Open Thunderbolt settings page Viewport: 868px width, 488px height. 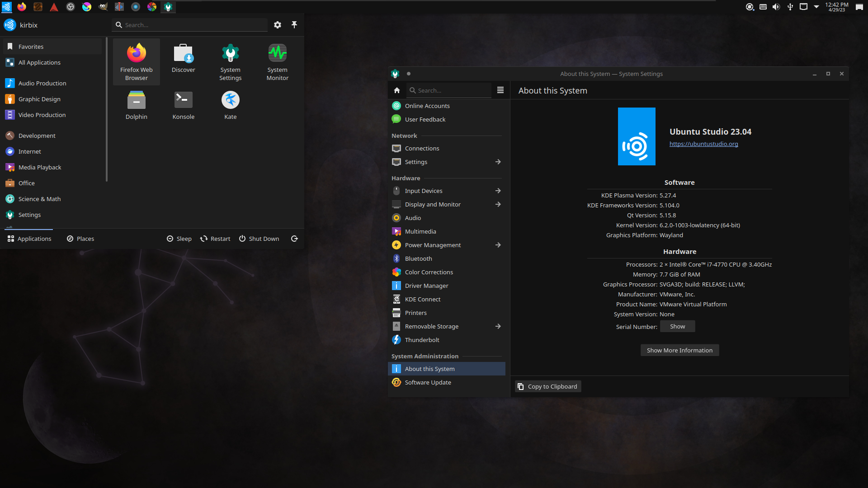tap(447, 340)
